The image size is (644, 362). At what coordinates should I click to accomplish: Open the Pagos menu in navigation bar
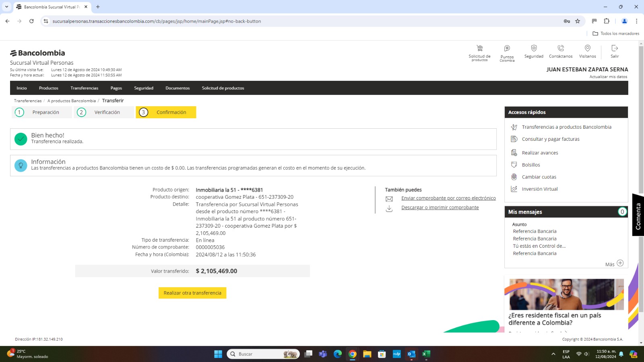(x=116, y=88)
